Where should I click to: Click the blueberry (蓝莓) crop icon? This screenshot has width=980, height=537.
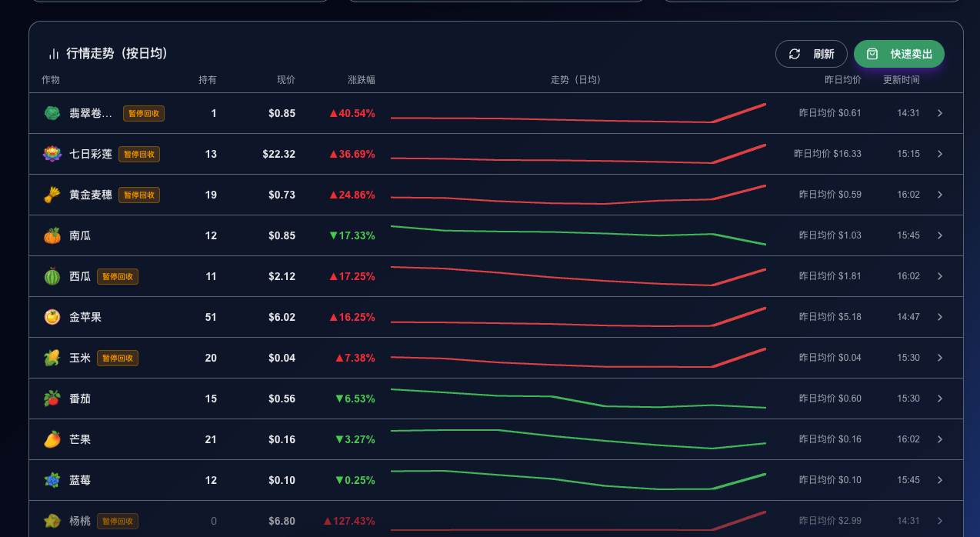(52, 480)
